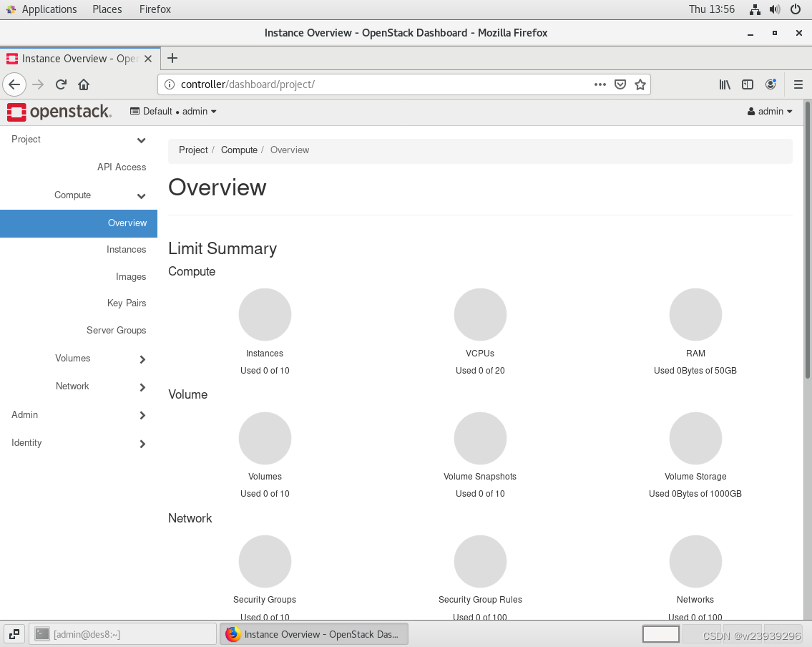Viewport: 812px width, 647px height.
Task: Open the system power menu
Action: [x=796, y=9]
